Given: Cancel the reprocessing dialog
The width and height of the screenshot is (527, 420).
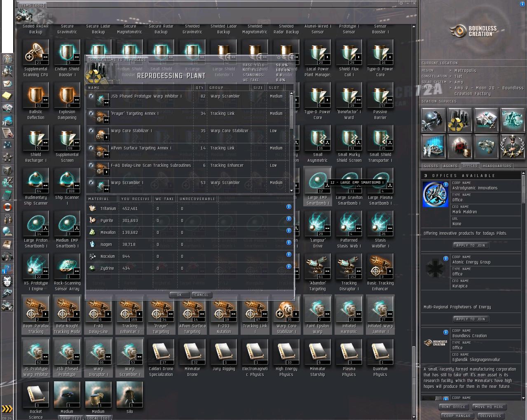Looking at the screenshot, I should 201,295.
